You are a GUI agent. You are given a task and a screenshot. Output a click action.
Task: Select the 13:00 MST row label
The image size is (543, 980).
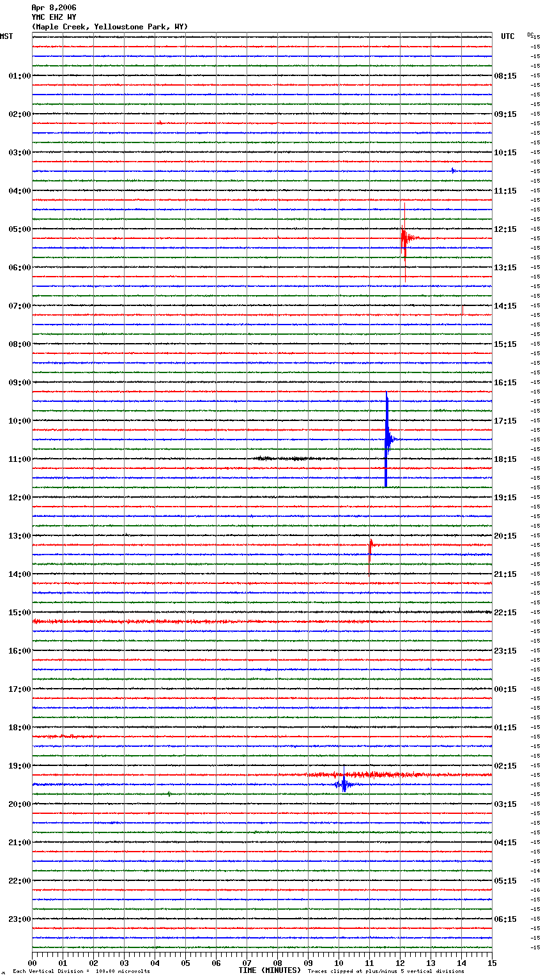tap(19, 535)
